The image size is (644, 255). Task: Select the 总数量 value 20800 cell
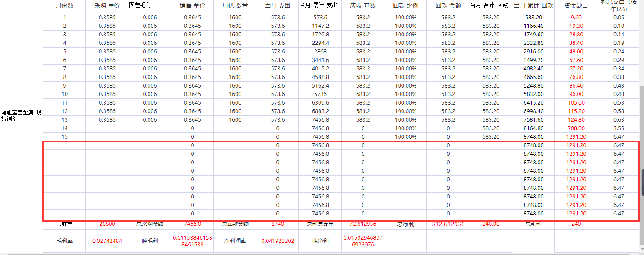click(107, 224)
